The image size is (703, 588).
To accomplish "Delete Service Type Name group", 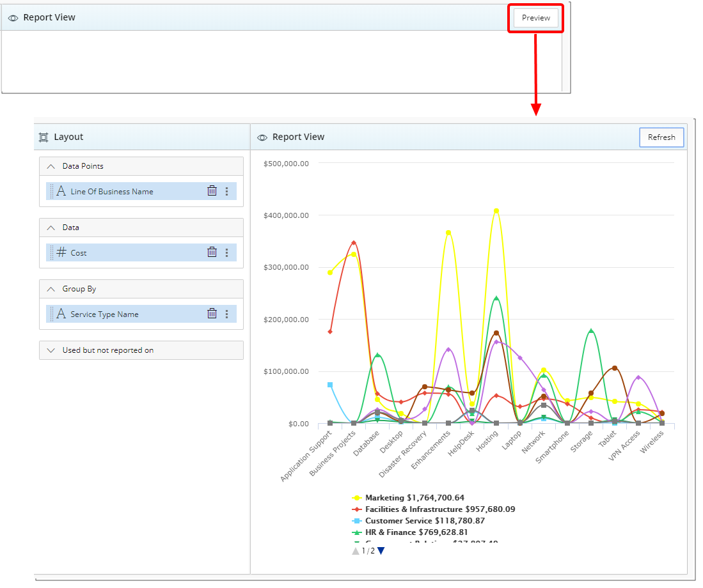I will (x=212, y=313).
